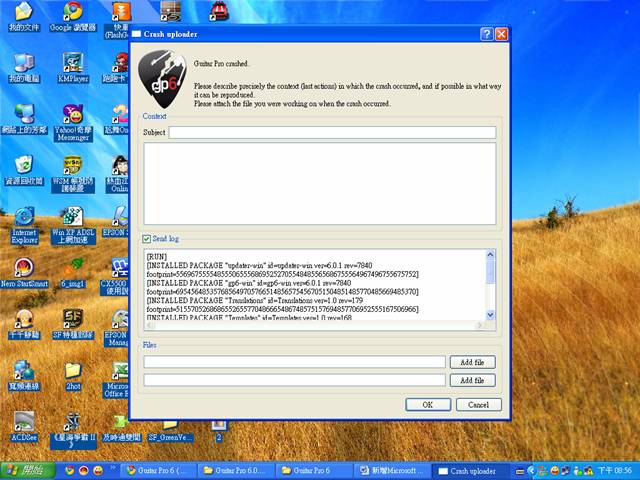
Task: Click Chrome quick launch icon in taskbar
Action: [x=70, y=471]
